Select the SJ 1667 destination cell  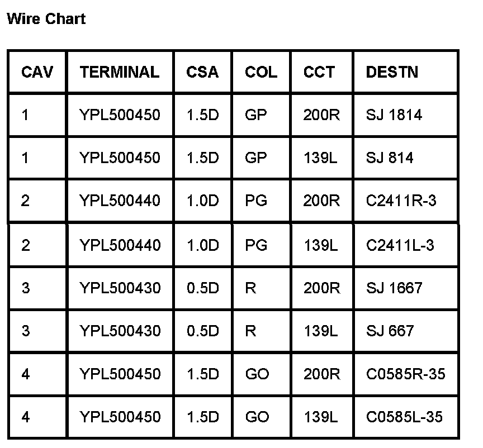(394, 288)
